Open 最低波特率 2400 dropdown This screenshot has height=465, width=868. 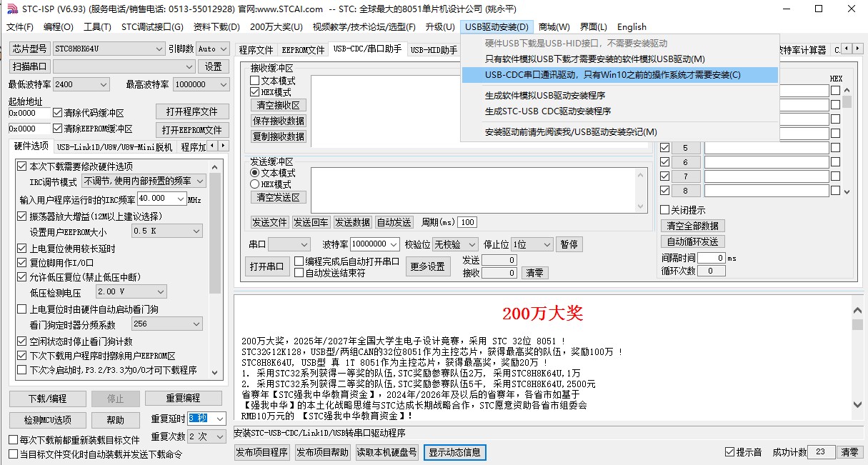point(80,84)
